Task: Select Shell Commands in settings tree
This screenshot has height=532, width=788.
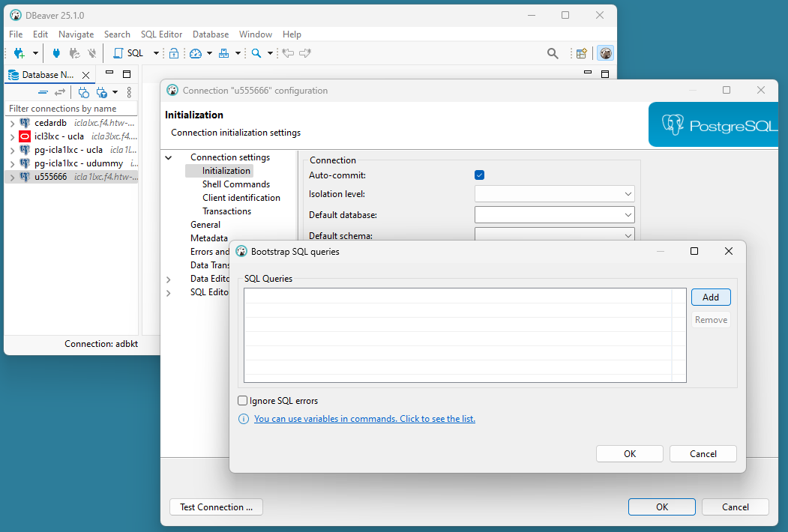Action: pos(236,184)
